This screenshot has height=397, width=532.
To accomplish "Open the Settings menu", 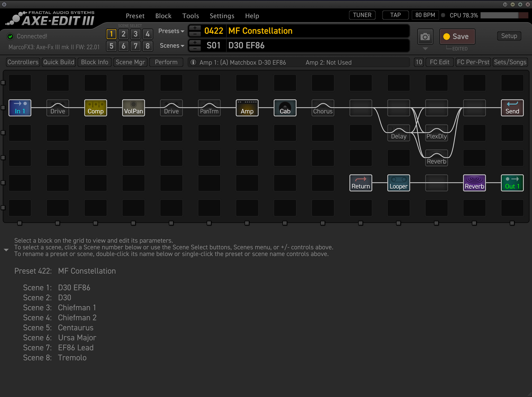I will click(222, 16).
